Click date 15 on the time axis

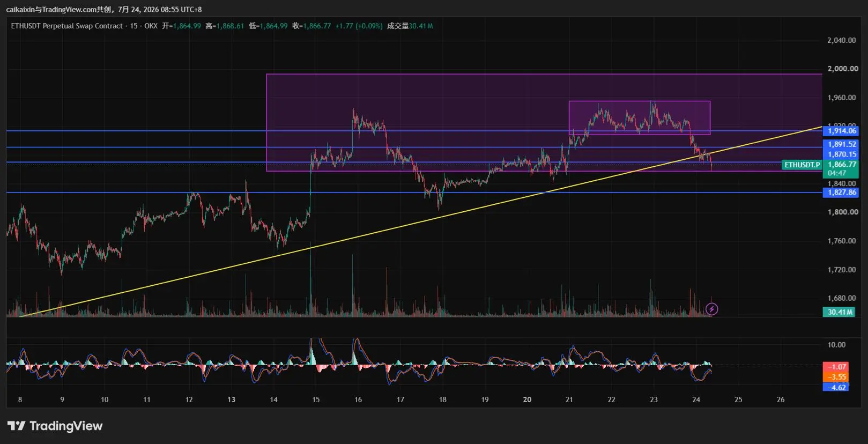point(316,399)
